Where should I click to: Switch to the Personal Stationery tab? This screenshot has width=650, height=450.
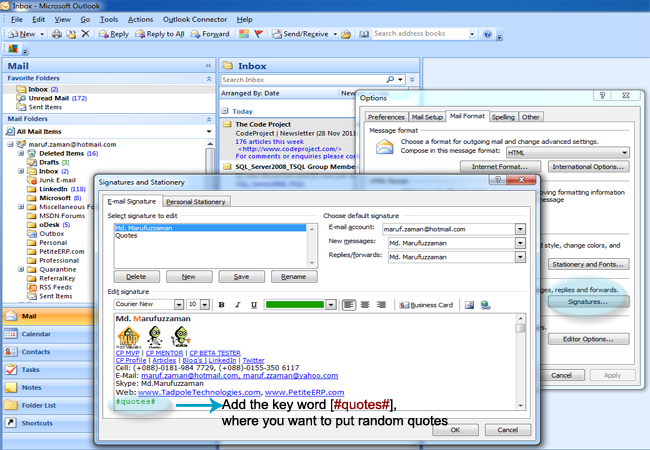(x=195, y=202)
